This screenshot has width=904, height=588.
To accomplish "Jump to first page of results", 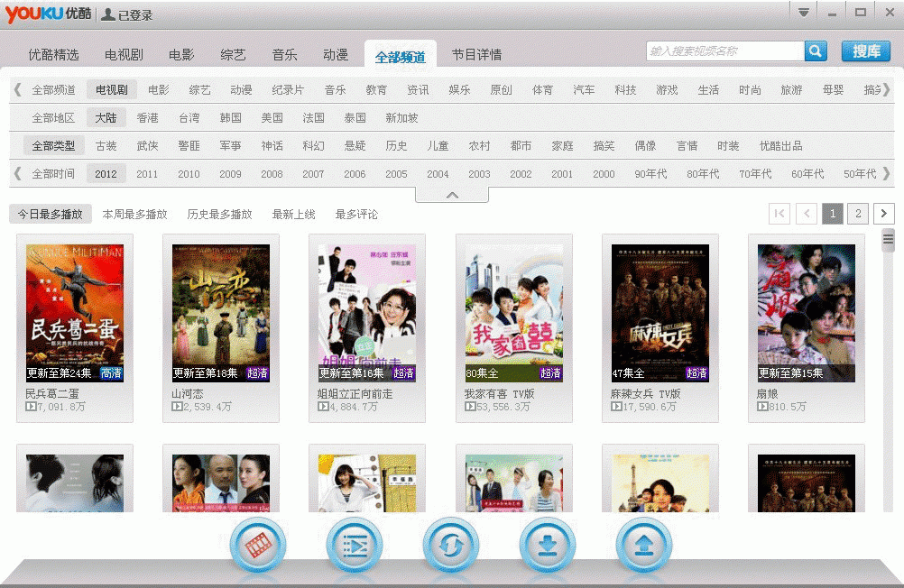I will coord(779,214).
